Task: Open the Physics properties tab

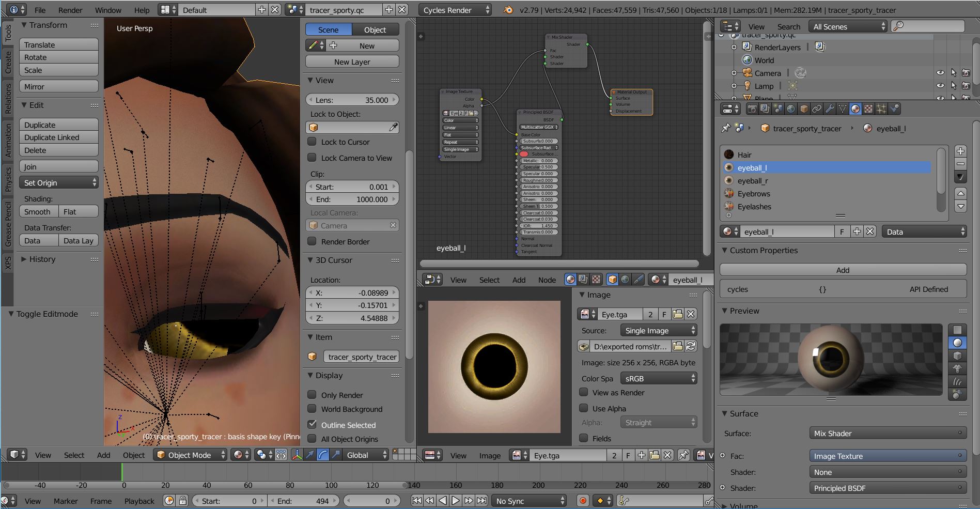Action: (x=894, y=109)
